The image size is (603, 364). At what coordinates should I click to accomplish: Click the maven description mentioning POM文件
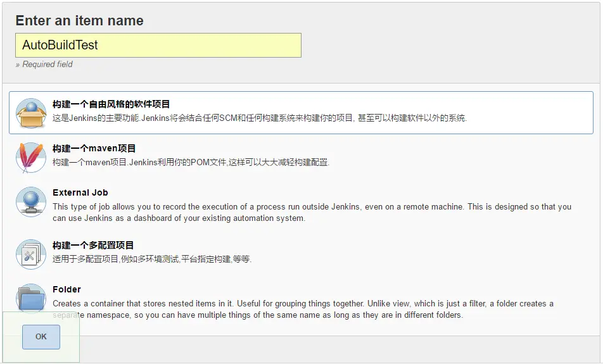tap(191, 163)
